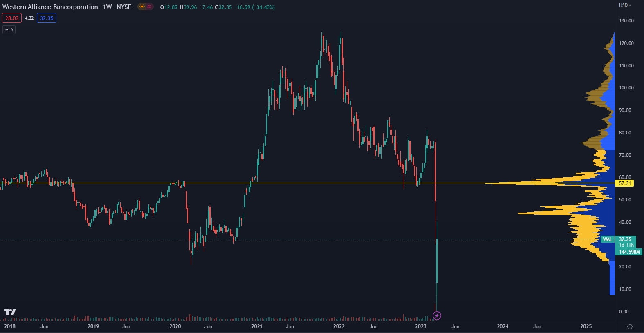This screenshot has height=333, width=644.
Task: Click the 100.00 level on price scale
Action: (626, 88)
